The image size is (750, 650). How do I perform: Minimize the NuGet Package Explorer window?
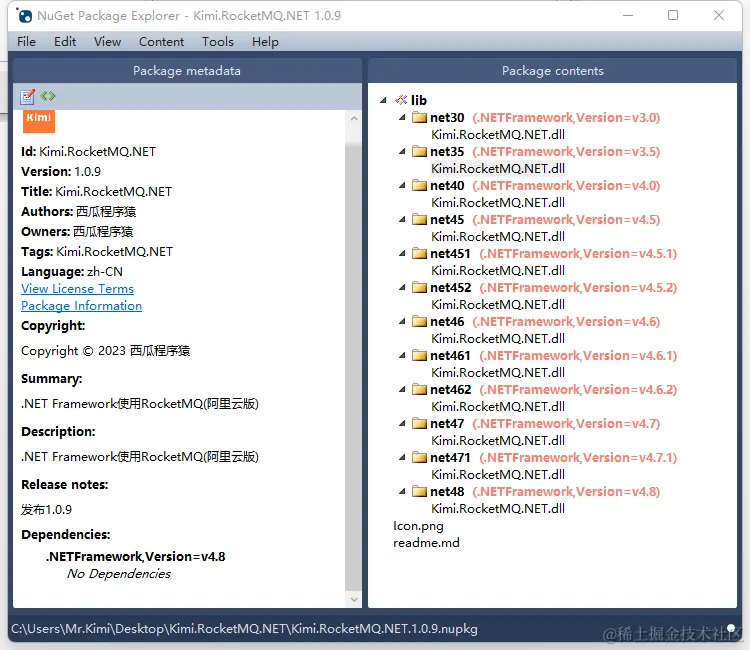point(628,15)
